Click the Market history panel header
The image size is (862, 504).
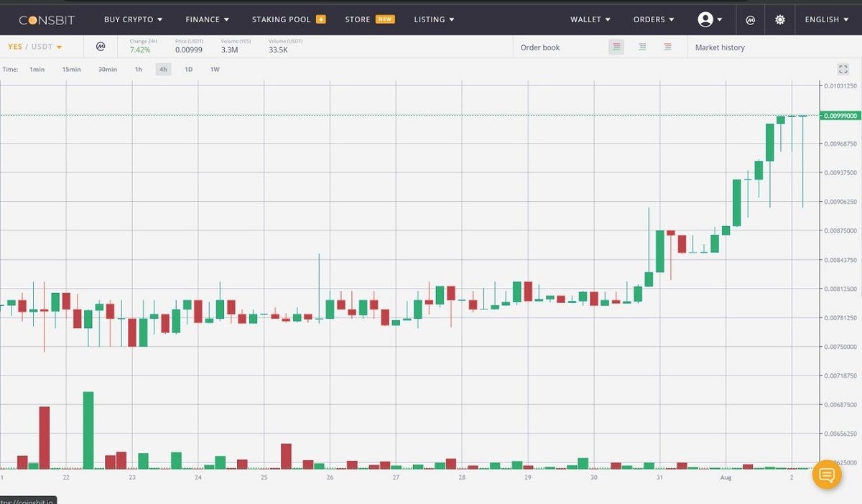click(x=721, y=47)
